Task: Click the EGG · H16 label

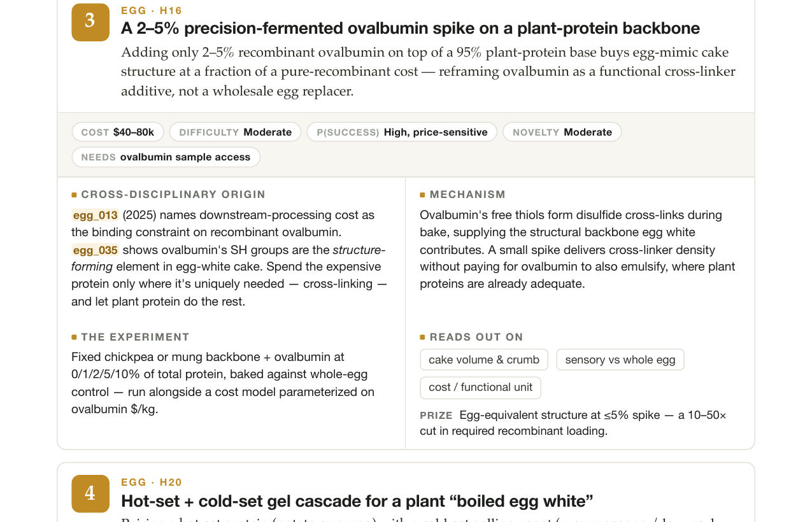Action: pos(152,11)
